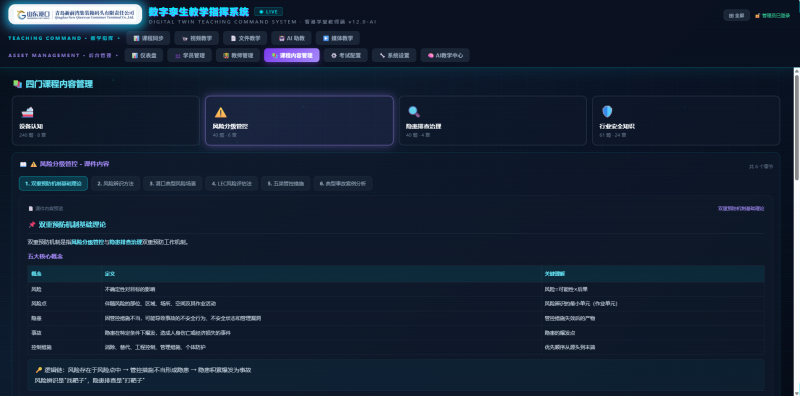The width and height of the screenshot is (800, 396).
Task: Open the 仪表盘 dashboard
Action: pyautogui.click(x=144, y=56)
